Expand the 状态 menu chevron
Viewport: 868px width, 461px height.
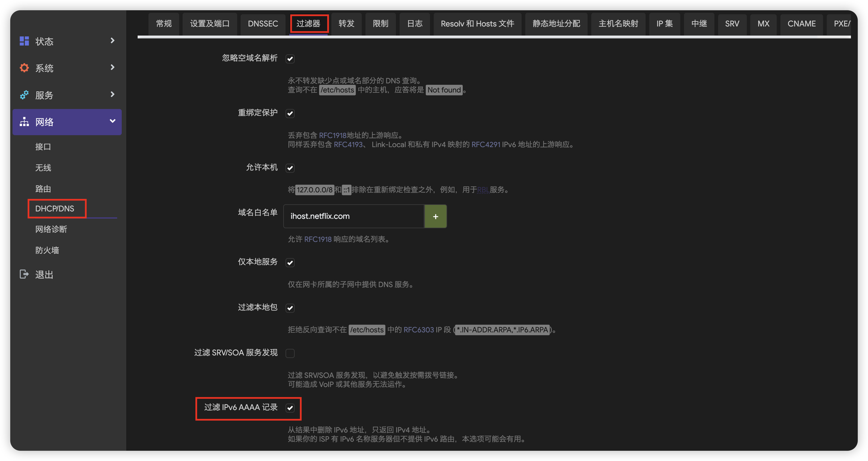113,40
